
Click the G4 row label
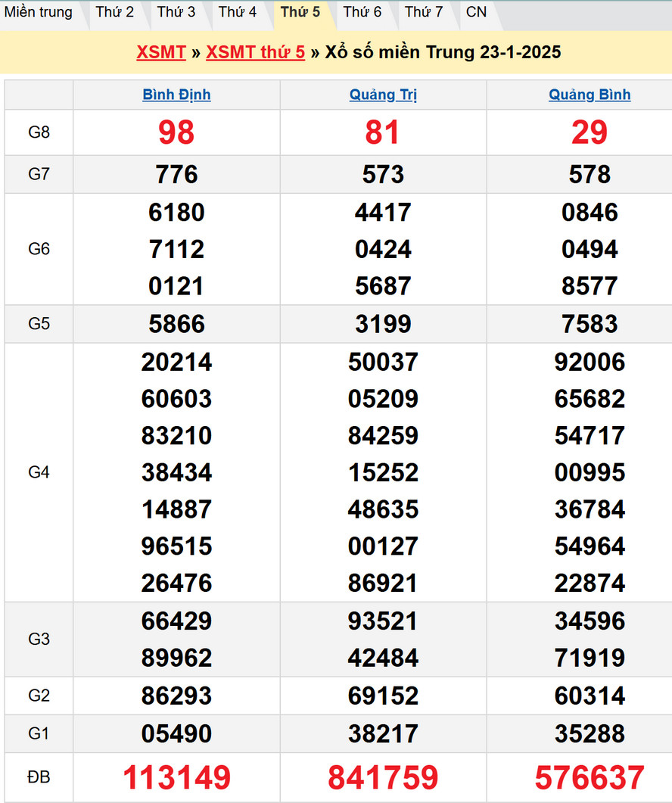[x=39, y=472]
